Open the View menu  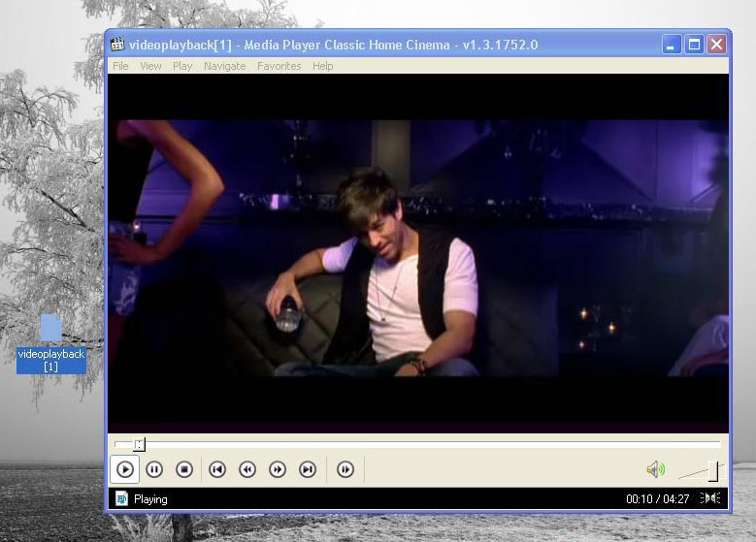150,66
